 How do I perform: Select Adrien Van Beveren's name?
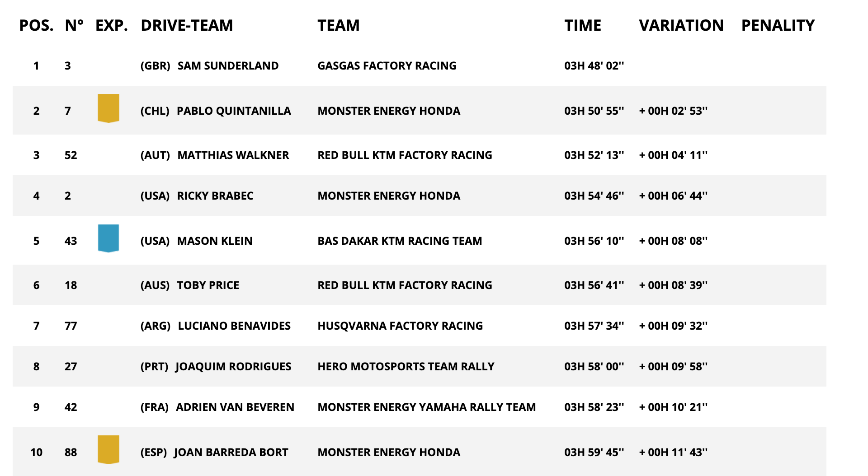pos(235,407)
